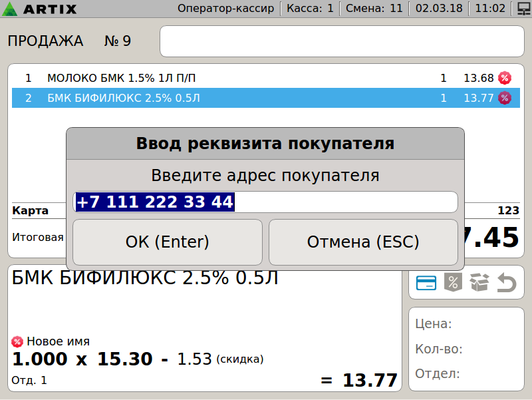This screenshot has height=400, width=532.
Task: Click the prompt Введите адрес покупателя
Action: [265, 176]
